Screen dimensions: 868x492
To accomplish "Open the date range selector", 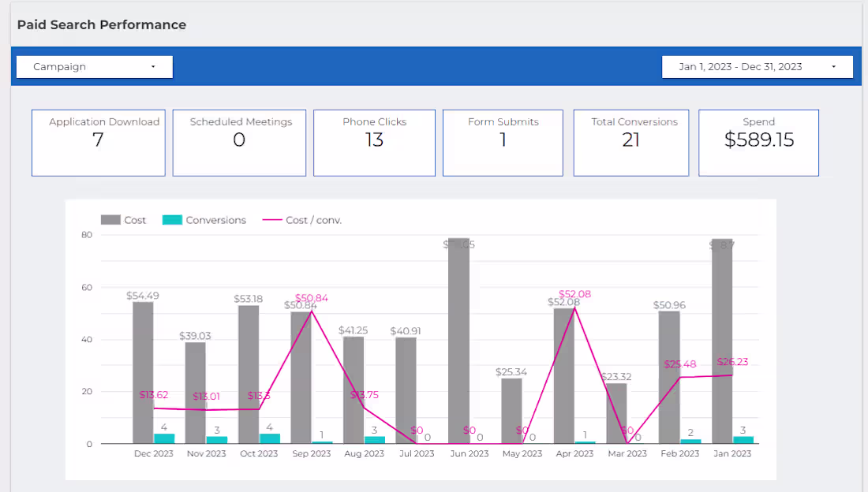I will (x=757, y=66).
